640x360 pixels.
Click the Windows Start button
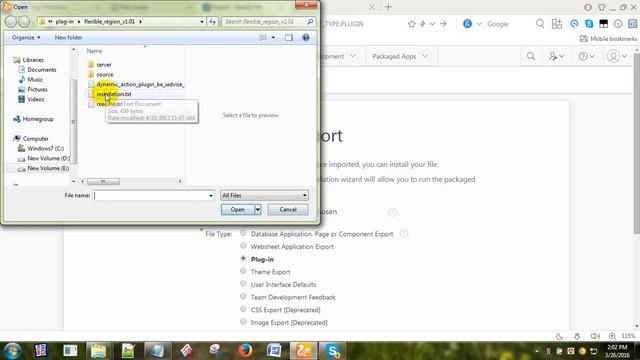(x=12, y=351)
